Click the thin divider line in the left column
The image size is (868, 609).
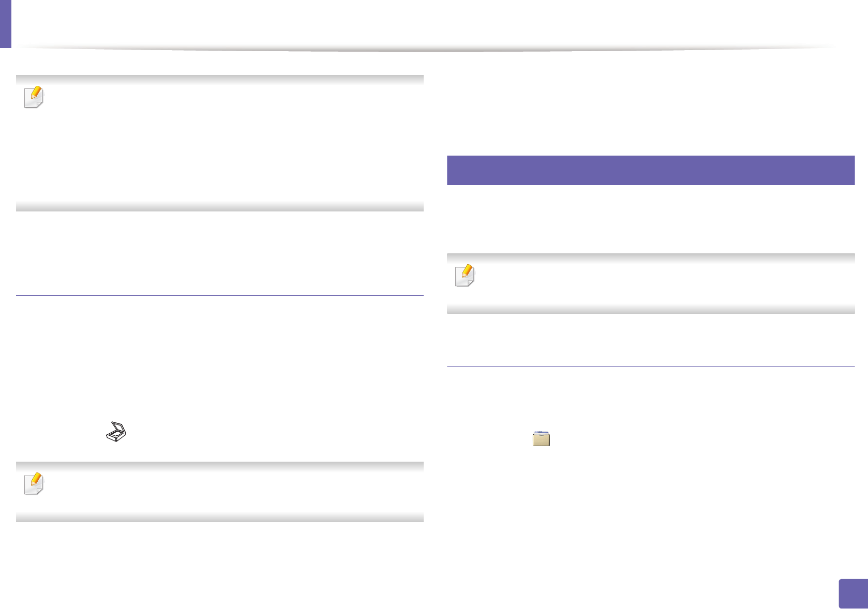coord(219,296)
